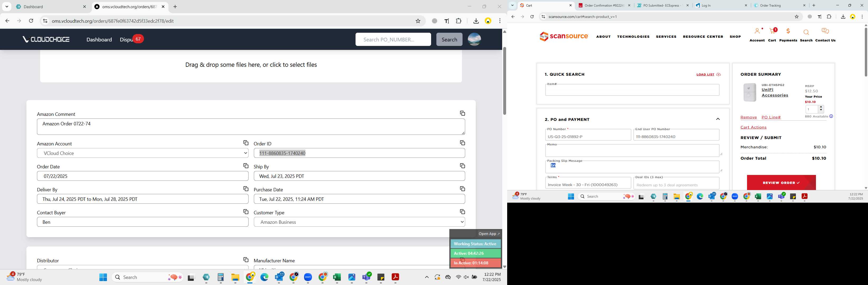Open the tab search chevron in the OMS browser

tap(7, 7)
